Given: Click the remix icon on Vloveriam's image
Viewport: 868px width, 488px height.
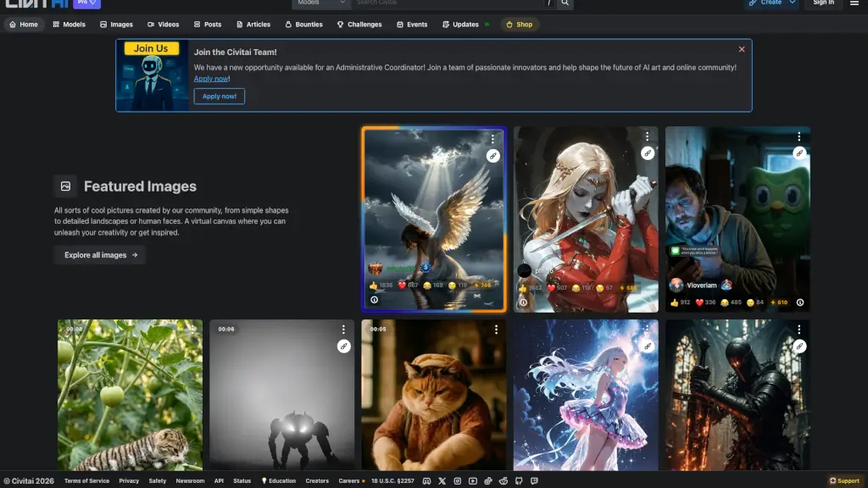Looking at the screenshot, I should tap(798, 153).
